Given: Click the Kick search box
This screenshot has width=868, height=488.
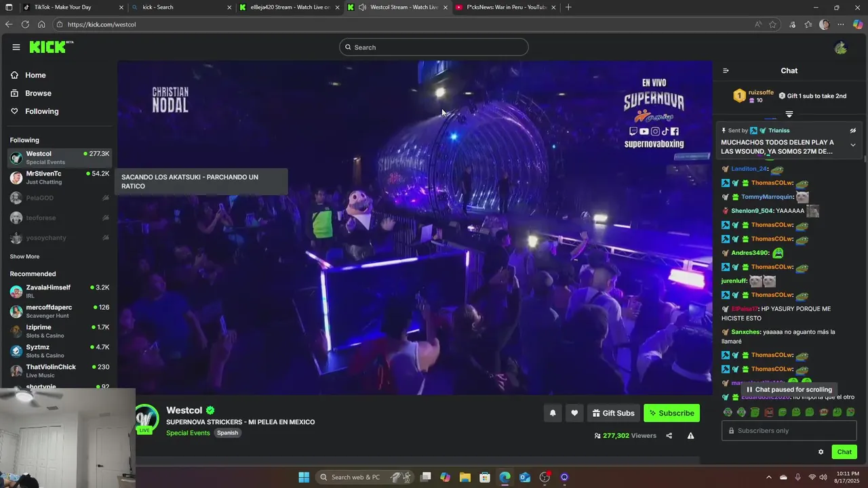Looking at the screenshot, I should point(434,47).
